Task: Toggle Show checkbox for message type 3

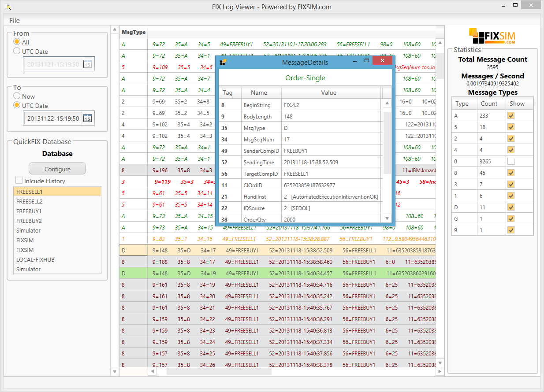Action: [x=511, y=184]
